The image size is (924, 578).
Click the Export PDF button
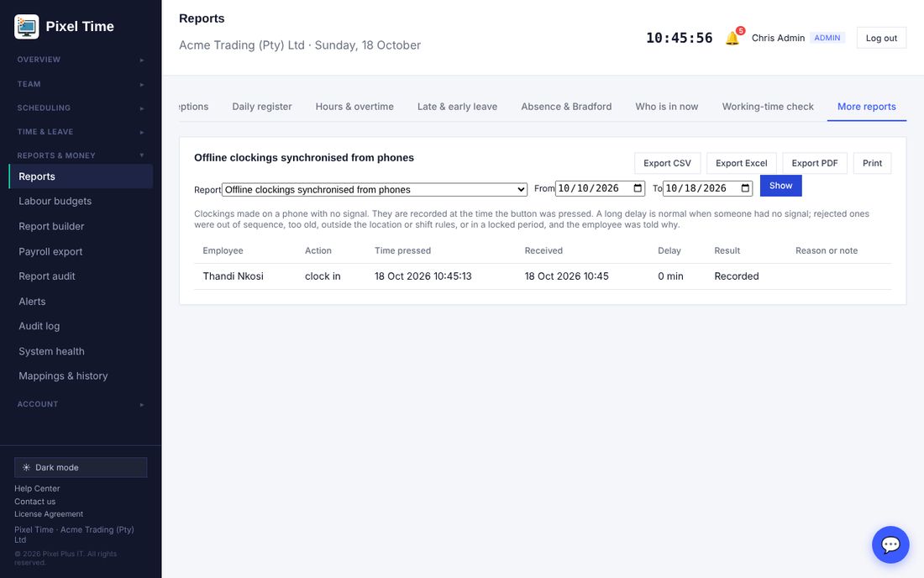click(815, 163)
